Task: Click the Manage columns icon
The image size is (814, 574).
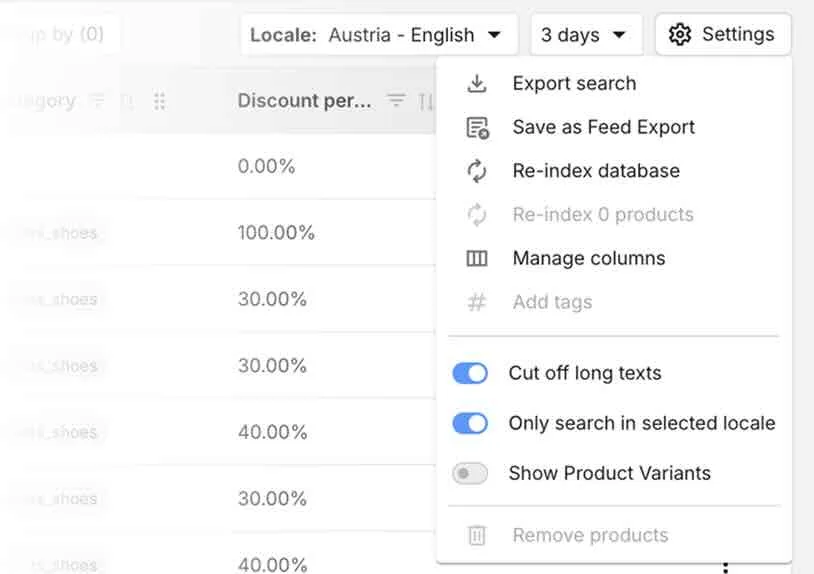Action: click(x=477, y=258)
